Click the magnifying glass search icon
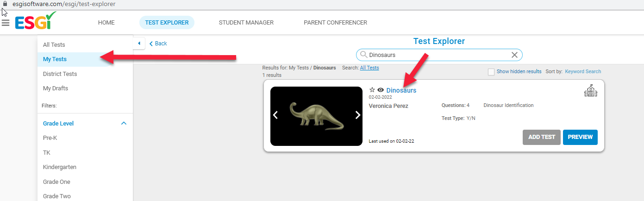This screenshot has height=201, width=644. pyautogui.click(x=363, y=55)
